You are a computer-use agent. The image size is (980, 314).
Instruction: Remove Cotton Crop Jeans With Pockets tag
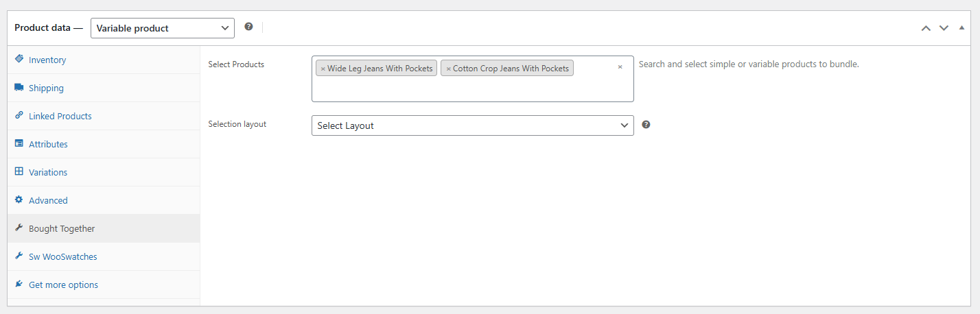click(449, 69)
